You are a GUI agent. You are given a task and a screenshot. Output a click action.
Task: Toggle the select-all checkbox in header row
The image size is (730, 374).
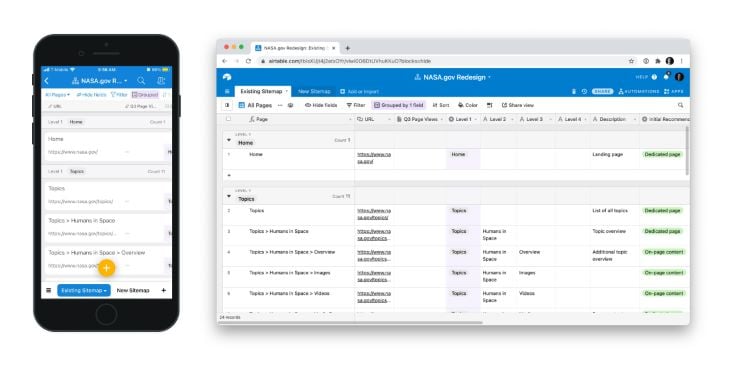click(x=228, y=119)
